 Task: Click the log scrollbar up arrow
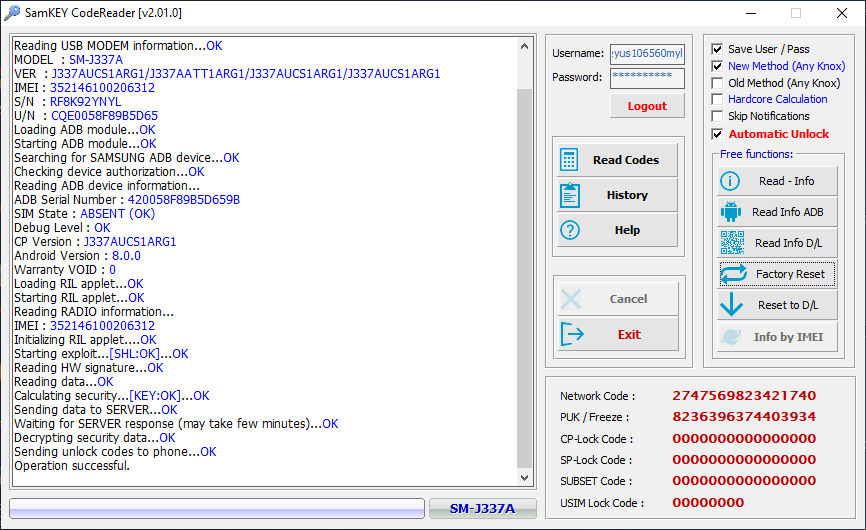[524, 46]
